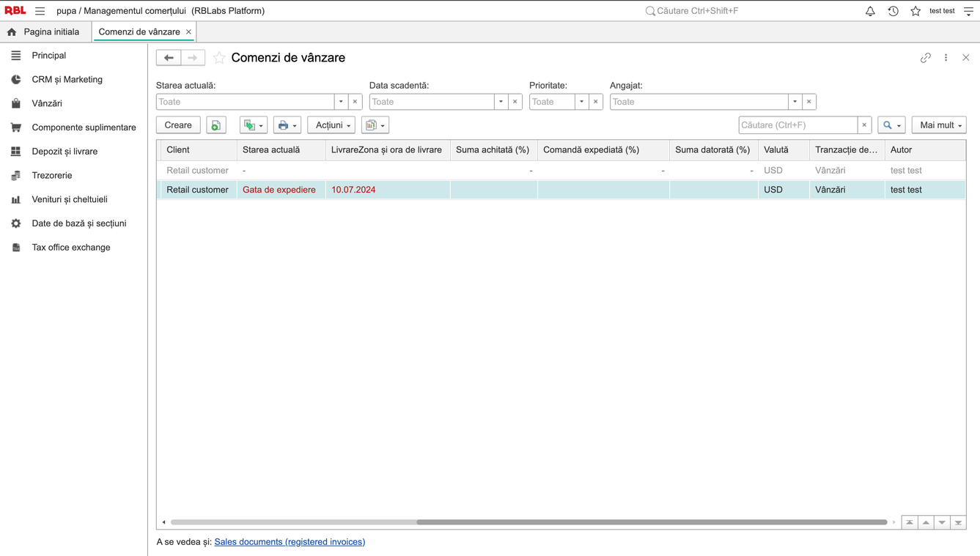The width and height of the screenshot is (980, 556).
Task: Expand the Data scadentă dropdown
Action: pyautogui.click(x=501, y=102)
